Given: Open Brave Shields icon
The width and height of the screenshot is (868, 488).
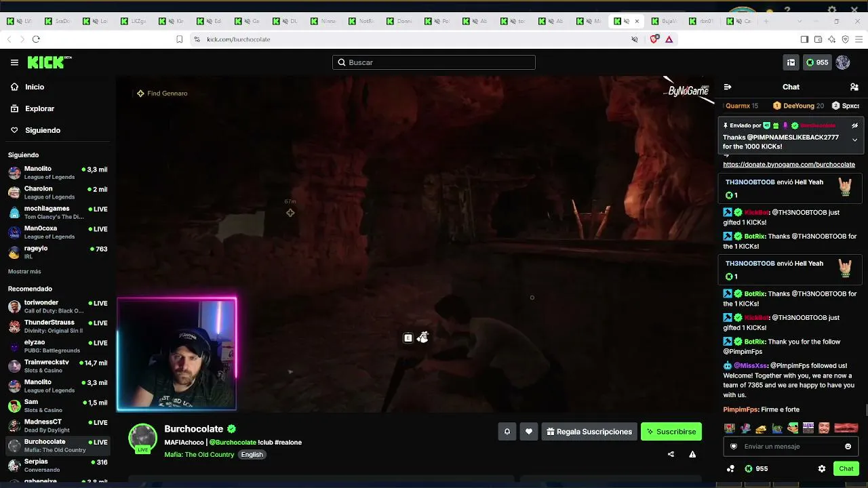Looking at the screenshot, I should pos(654,39).
